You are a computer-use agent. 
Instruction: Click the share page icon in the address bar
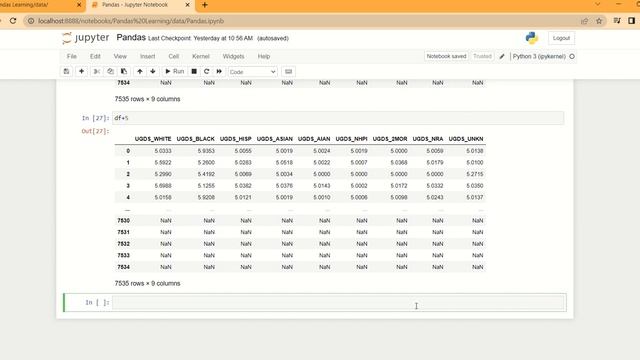[584, 21]
